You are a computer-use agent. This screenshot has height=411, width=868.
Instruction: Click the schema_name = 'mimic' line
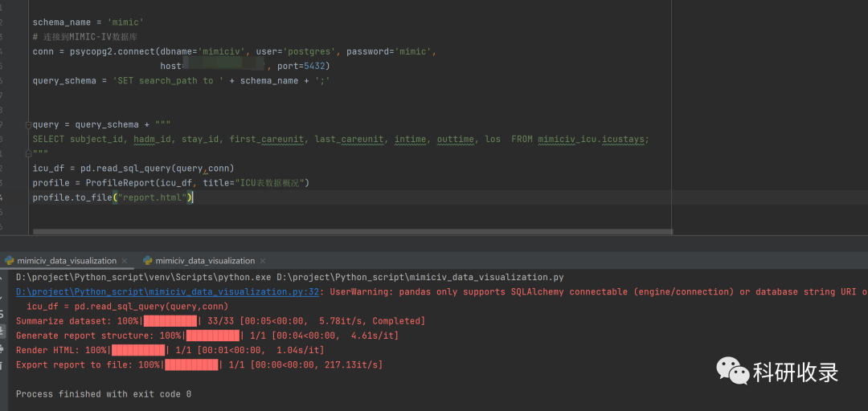click(88, 22)
